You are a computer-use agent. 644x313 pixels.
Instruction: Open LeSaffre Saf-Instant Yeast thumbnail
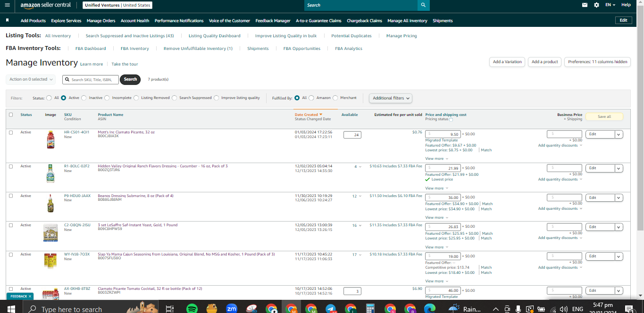pyautogui.click(x=50, y=233)
